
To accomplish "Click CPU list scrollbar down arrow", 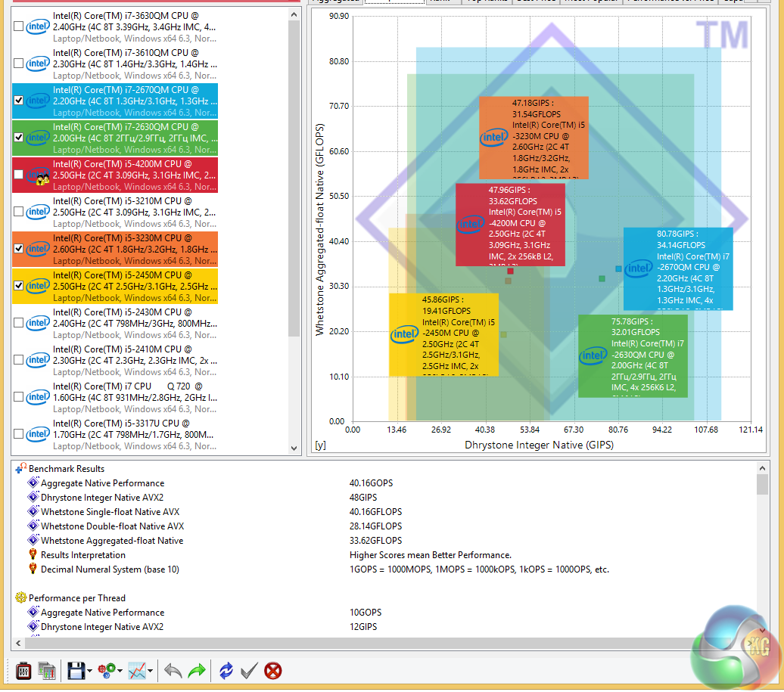I will pyautogui.click(x=294, y=448).
